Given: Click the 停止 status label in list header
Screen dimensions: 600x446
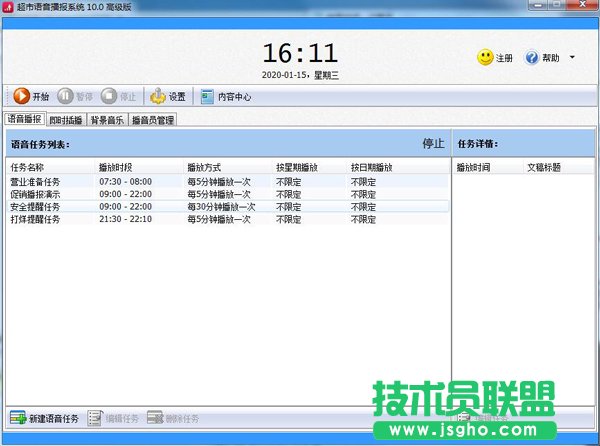Looking at the screenshot, I should [433, 143].
